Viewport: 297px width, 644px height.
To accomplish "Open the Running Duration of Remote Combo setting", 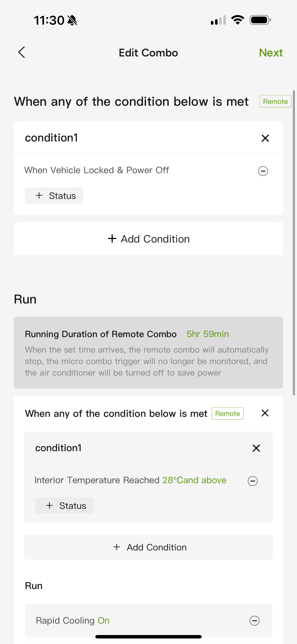I will tap(148, 352).
